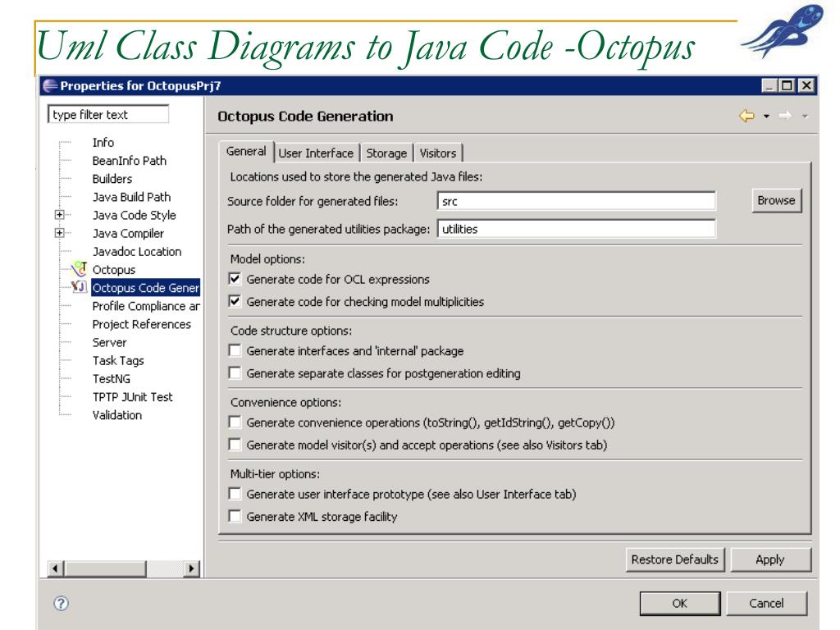The height and width of the screenshot is (630, 840).
Task: Toggle Generate code for checking model multiplicities
Action: (235, 301)
